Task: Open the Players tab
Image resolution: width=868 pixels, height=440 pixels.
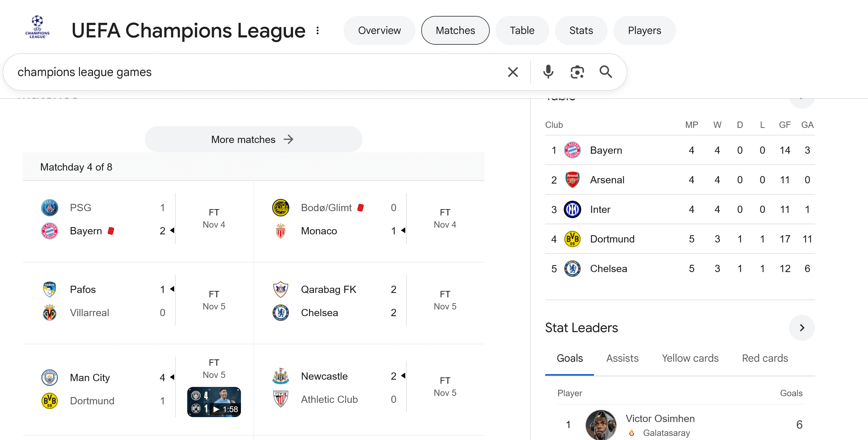Action: 644,31
